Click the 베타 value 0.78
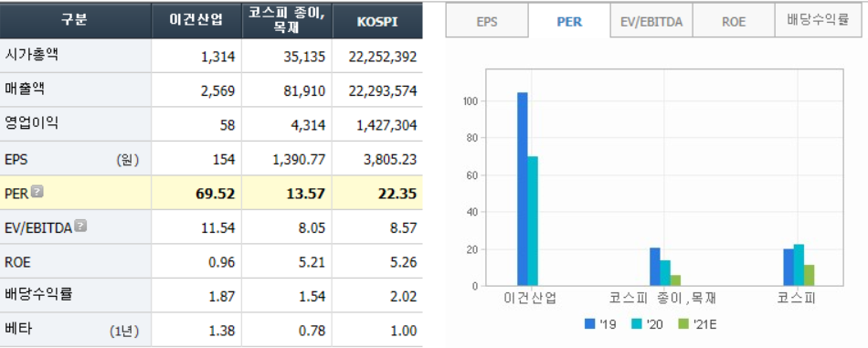 [x=312, y=331]
